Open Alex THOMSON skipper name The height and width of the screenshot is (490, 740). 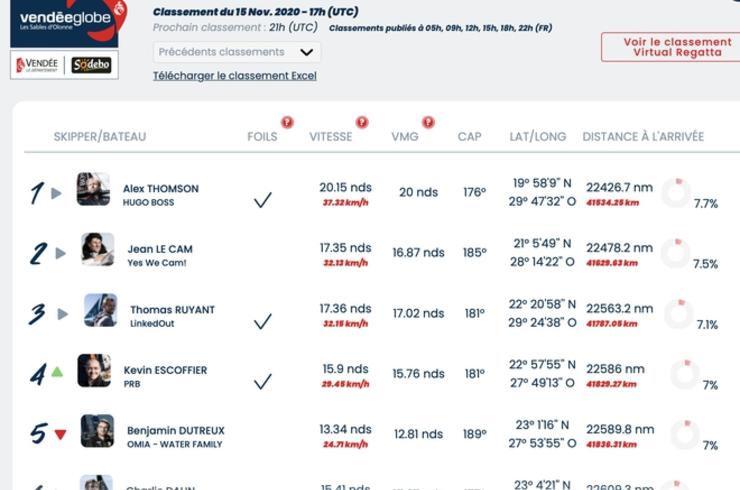161,188
